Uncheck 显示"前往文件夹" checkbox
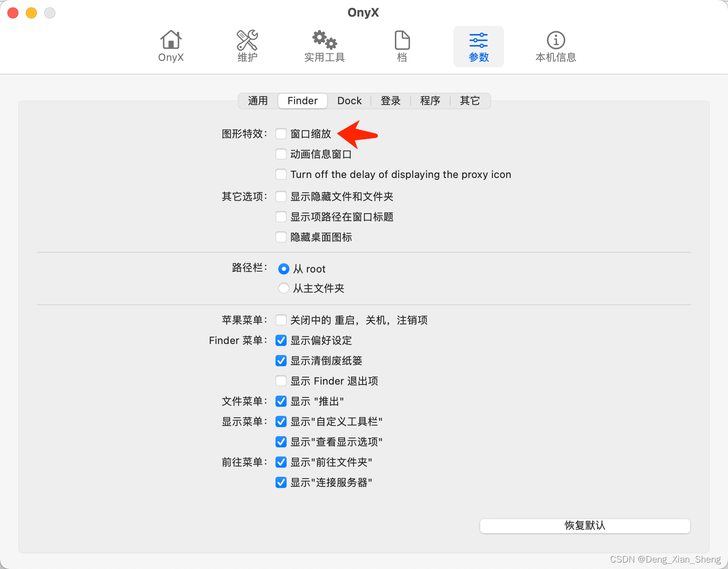Image resolution: width=728 pixels, height=569 pixels. [x=281, y=462]
